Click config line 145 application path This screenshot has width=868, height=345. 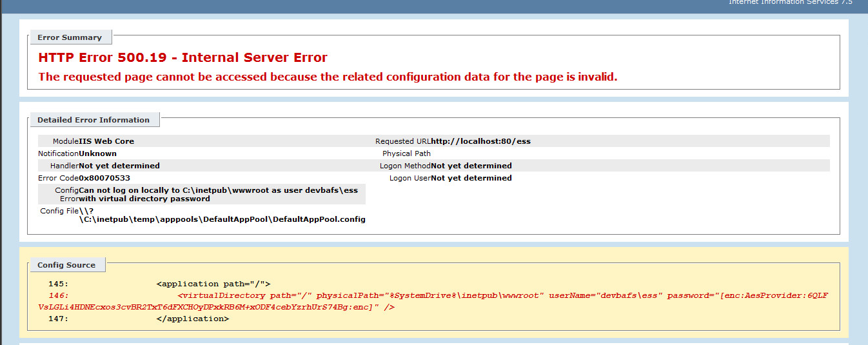click(x=213, y=284)
